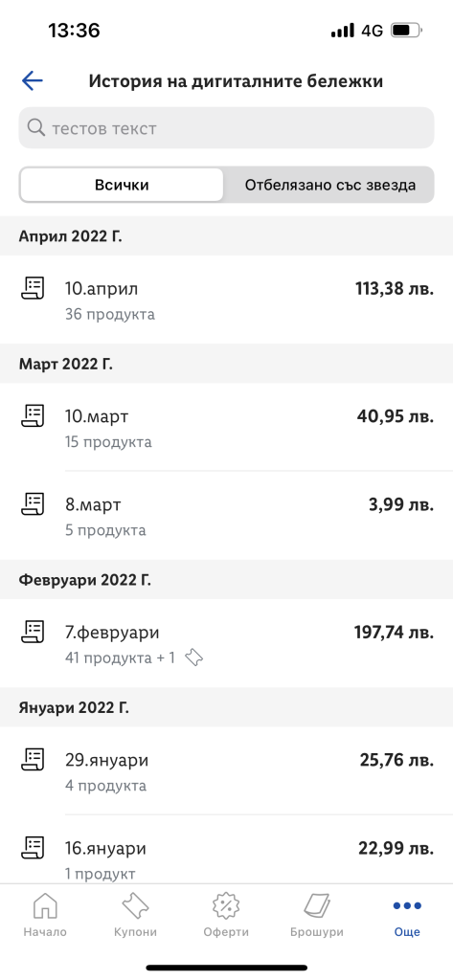This screenshot has height=980, width=453.
Task: Select the Всички segment
Action: [x=122, y=185]
